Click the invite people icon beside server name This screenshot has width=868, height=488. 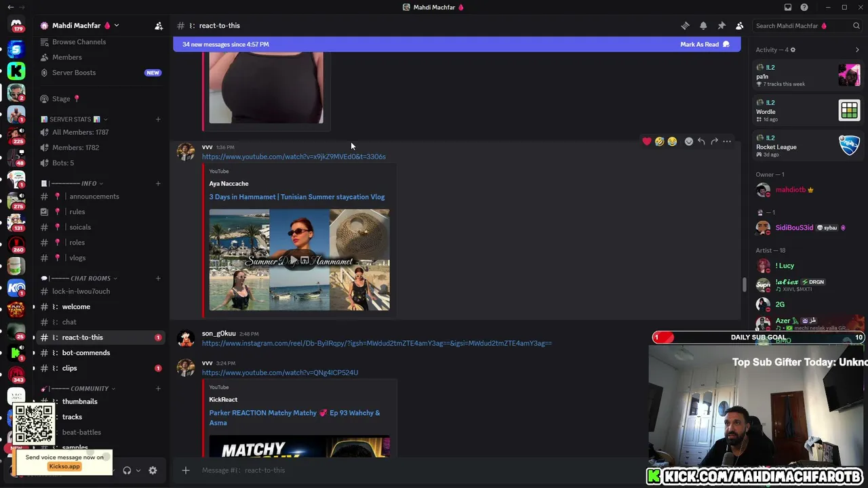159,26
